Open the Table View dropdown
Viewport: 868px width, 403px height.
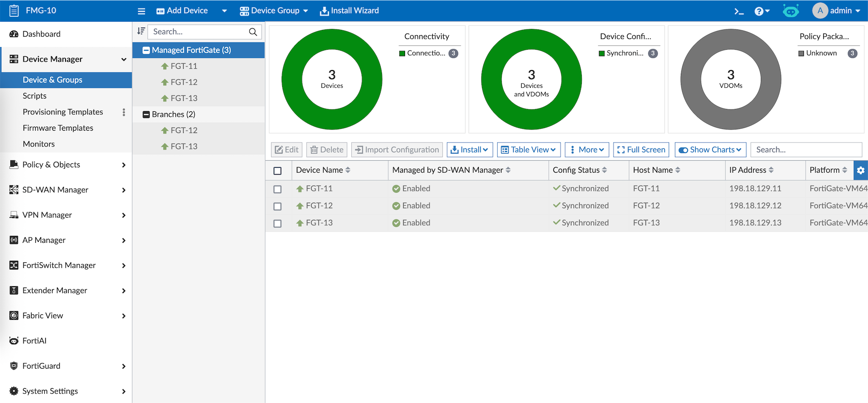tap(528, 150)
